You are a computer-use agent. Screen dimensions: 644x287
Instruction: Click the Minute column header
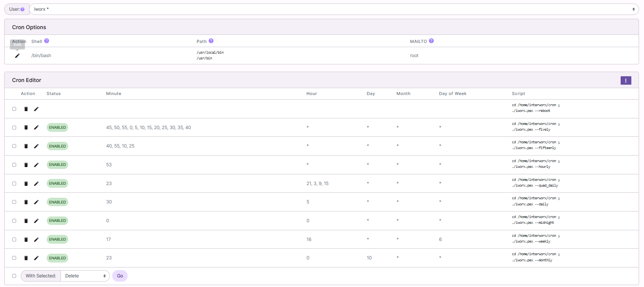tap(113, 93)
